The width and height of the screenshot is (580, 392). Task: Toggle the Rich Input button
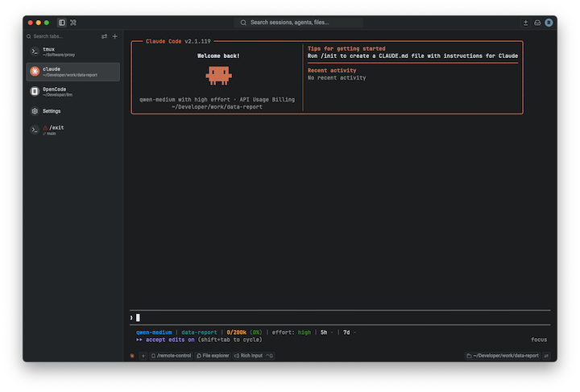click(254, 356)
